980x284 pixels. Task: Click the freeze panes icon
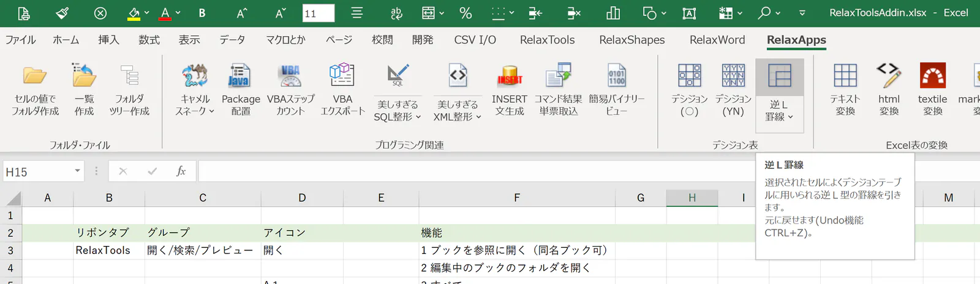tap(726, 13)
